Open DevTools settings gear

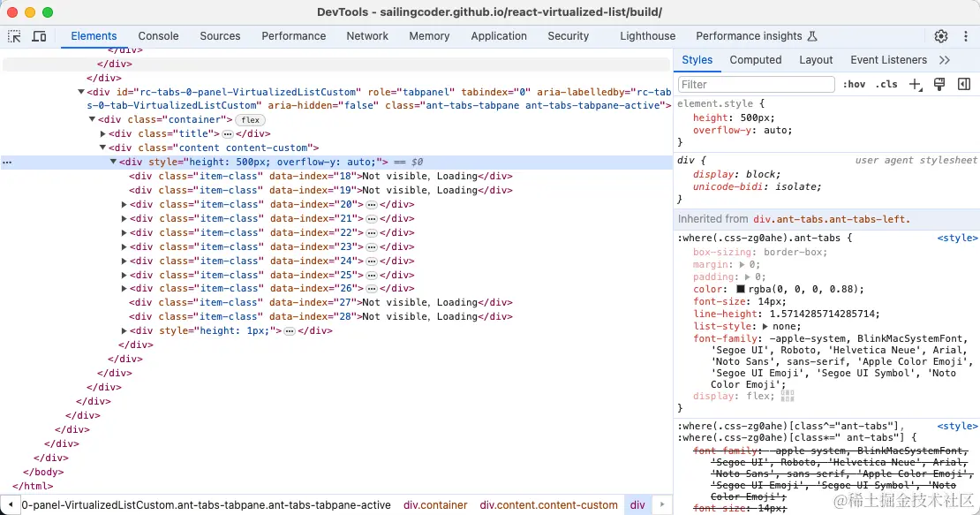(x=941, y=36)
